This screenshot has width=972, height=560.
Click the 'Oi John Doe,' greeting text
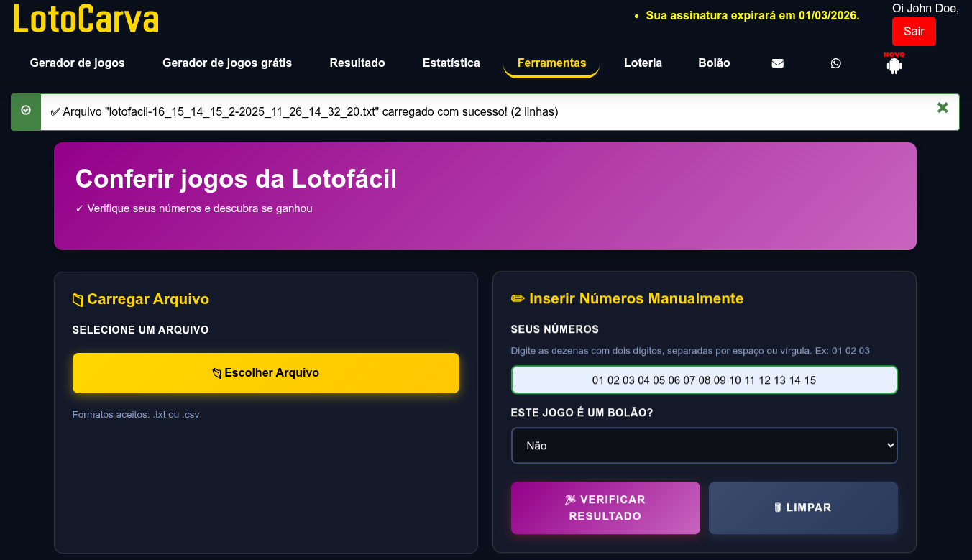[x=925, y=8]
